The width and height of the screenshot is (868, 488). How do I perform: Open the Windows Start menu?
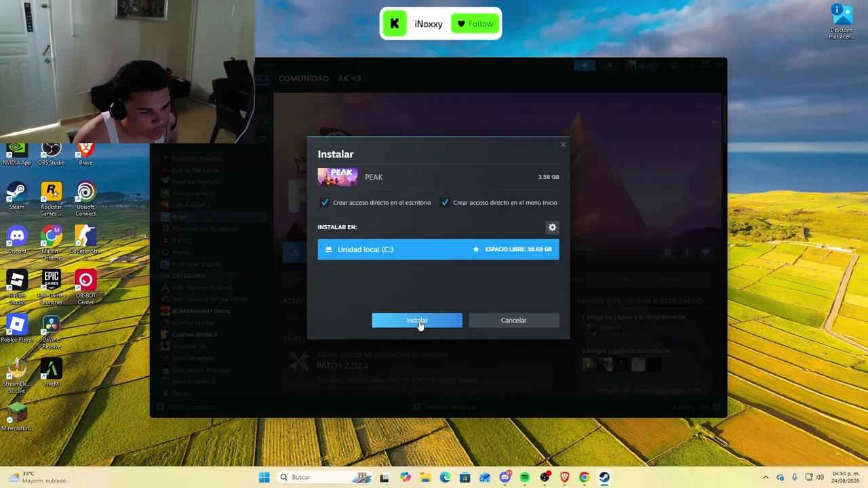point(264,477)
